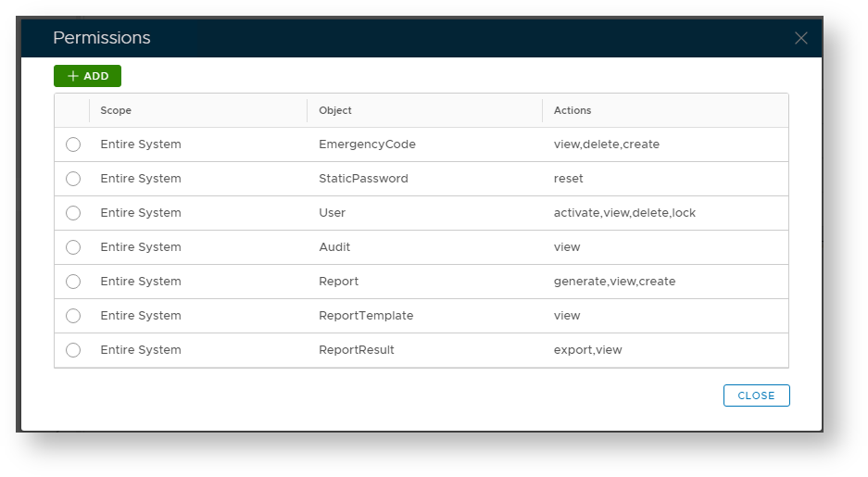Click the Scope column header
This screenshot has height=477, width=868.
click(116, 110)
